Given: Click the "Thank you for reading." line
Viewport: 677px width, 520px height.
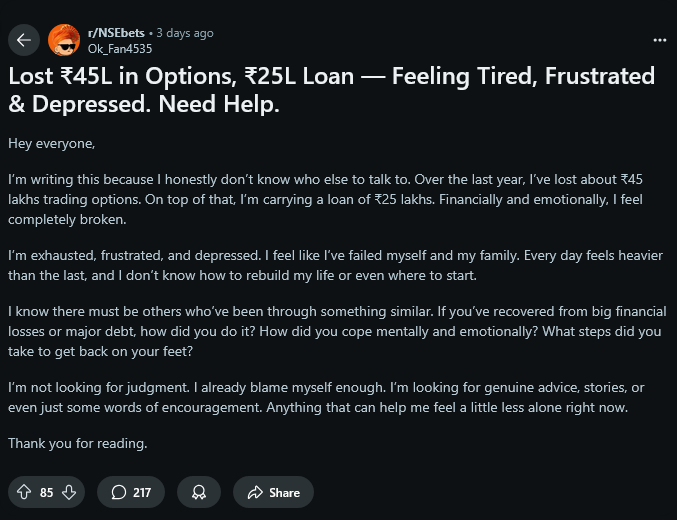Looking at the screenshot, I should pyautogui.click(x=77, y=443).
